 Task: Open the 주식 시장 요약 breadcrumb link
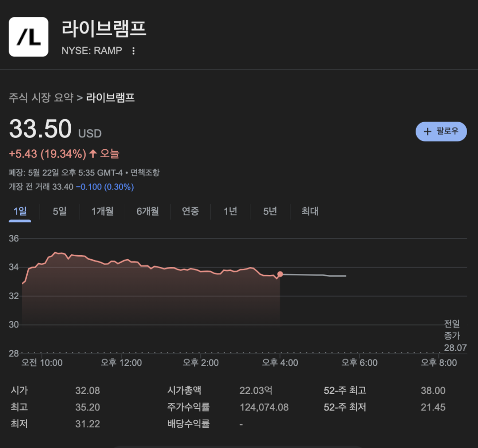point(41,98)
